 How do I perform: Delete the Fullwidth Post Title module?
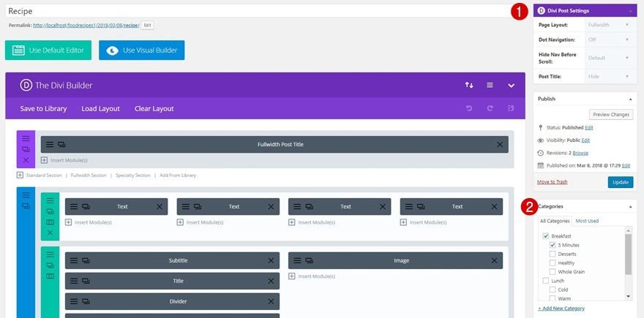[x=500, y=145]
